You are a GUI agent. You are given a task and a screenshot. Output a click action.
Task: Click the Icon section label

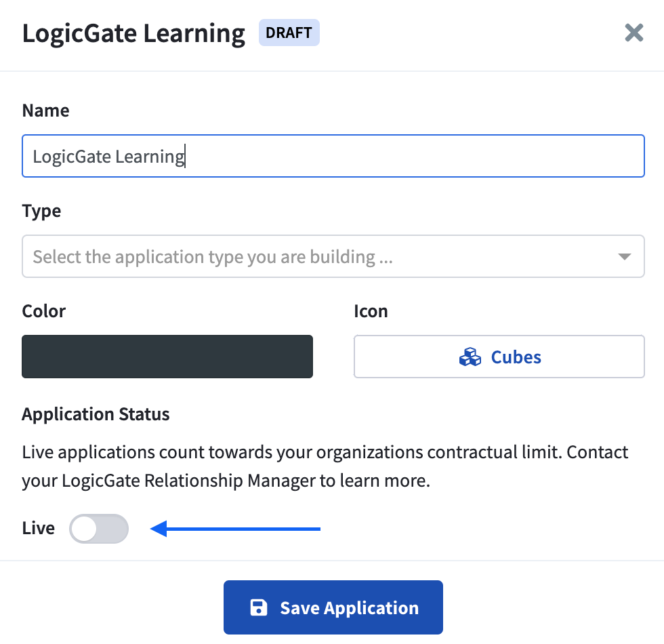point(371,311)
